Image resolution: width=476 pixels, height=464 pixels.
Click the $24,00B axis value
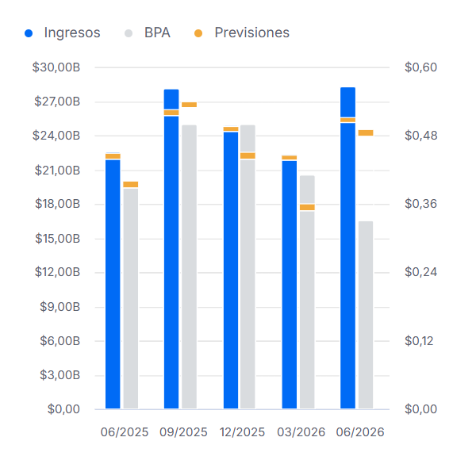[56, 136]
